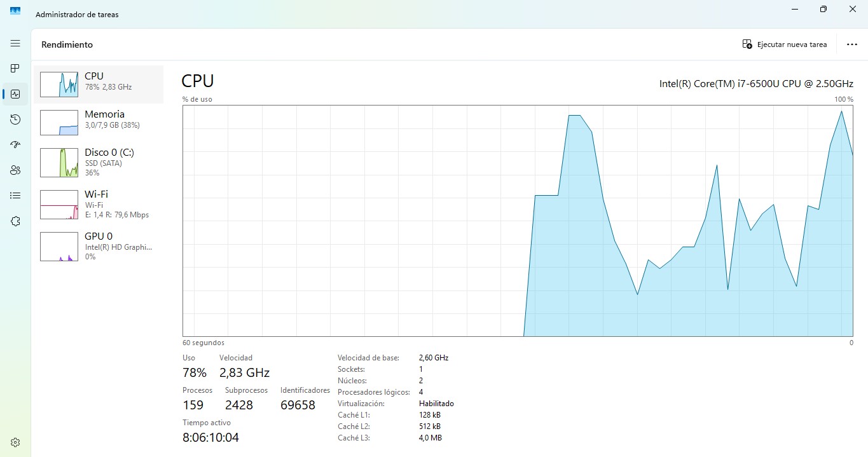This screenshot has height=457, width=868.
Task: Open the Processes page icon
Action: coord(15,69)
